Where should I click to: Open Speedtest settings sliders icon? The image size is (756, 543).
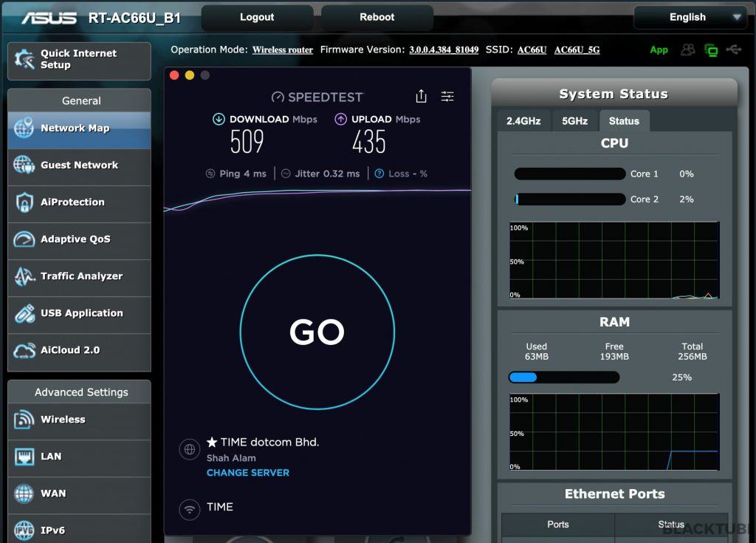pos(447,96)
